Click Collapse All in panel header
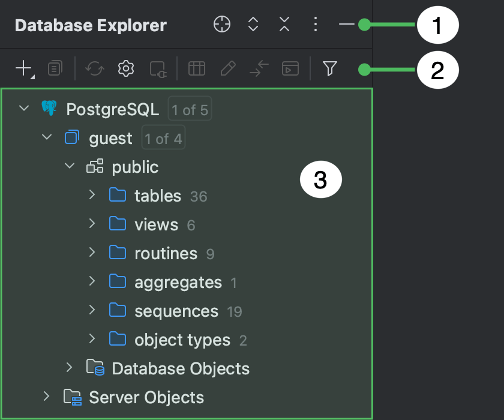The height and width of the screenshot is (420, 504). point(284,25)
